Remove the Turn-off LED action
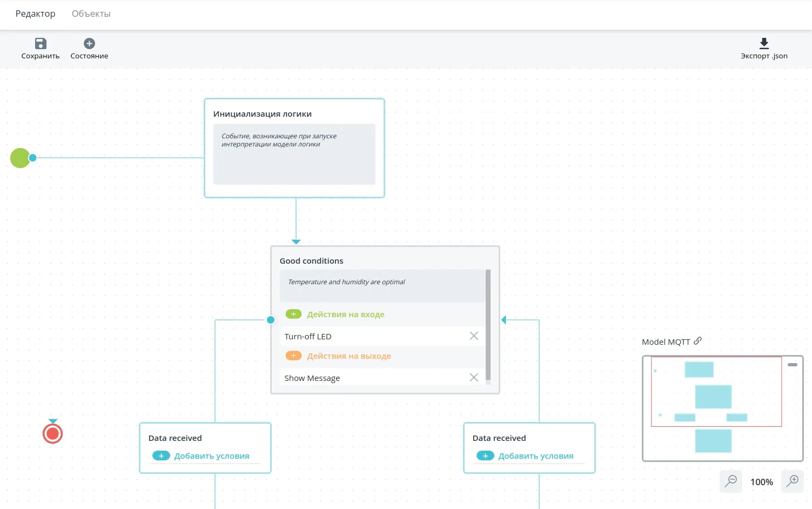Screen dimensions: 812x509 pos(474,336)
